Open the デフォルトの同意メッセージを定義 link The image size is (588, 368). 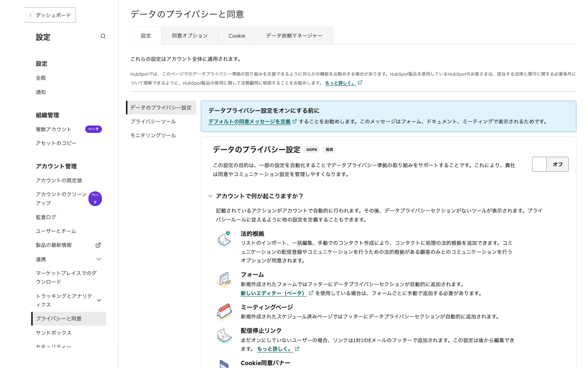(x=249, y=122)
